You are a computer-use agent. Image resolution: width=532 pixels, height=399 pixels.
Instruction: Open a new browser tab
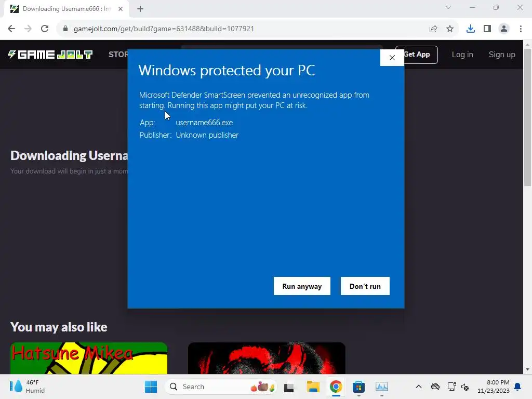point(140,9)
